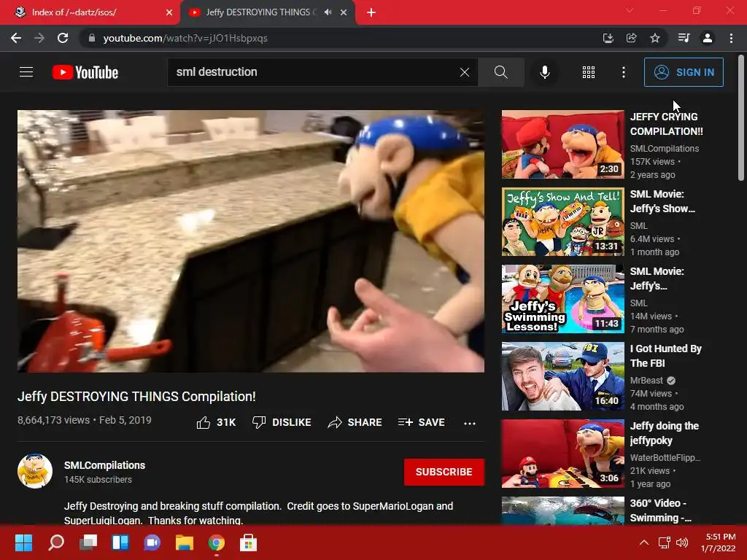
Task: Open the Chrome profile icon
Action: (708, 38)
